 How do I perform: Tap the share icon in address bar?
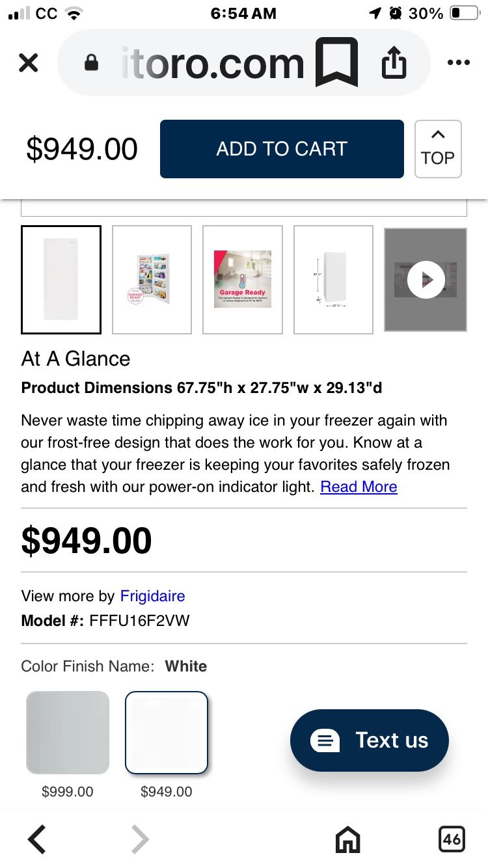pyautogui.click(x=394, y=63)
